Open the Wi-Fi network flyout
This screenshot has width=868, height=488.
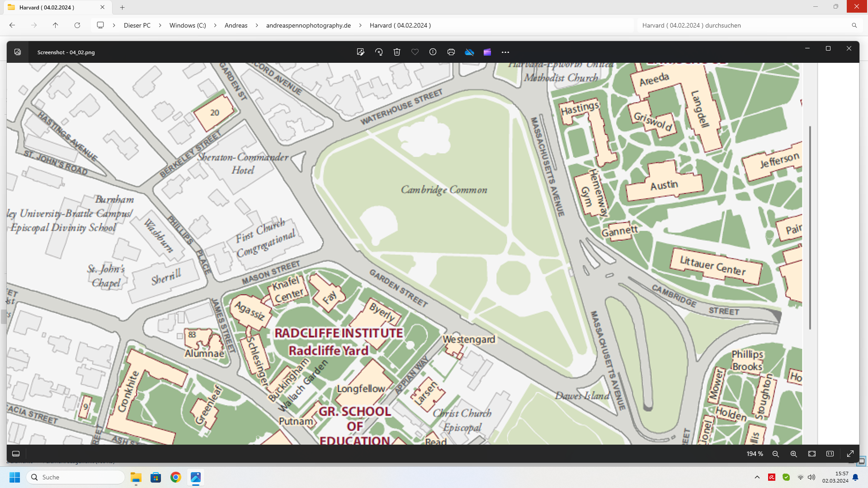(801, 477)
